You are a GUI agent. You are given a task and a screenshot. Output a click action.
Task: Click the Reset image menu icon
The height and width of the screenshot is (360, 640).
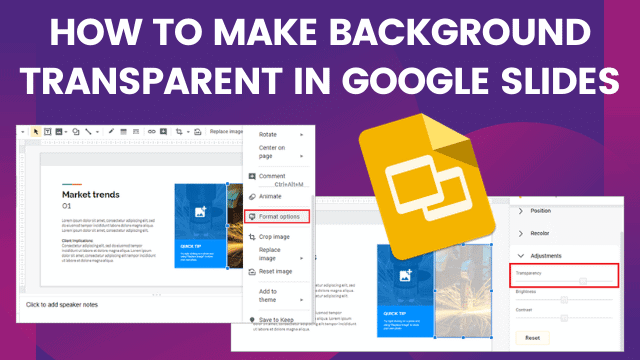point(252,272)
